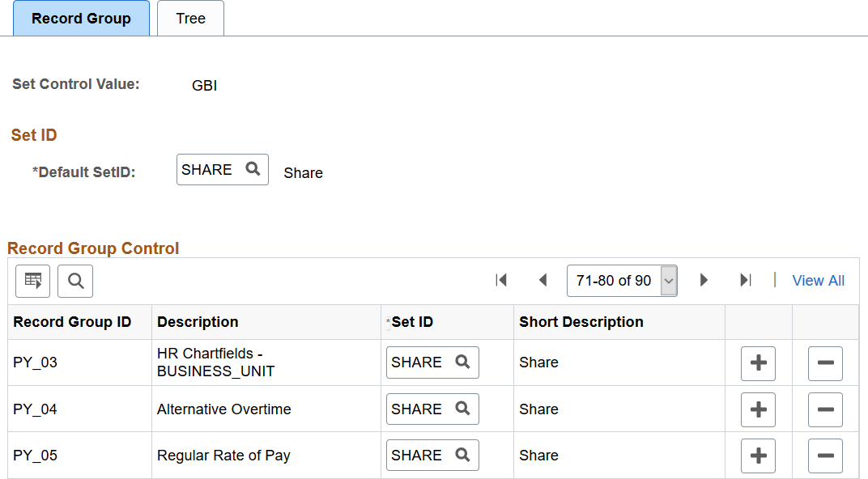The width and height of the screenshot is (868, 479).
Task: Switch to the Tree tab
Action: click(x=190, y=19)
